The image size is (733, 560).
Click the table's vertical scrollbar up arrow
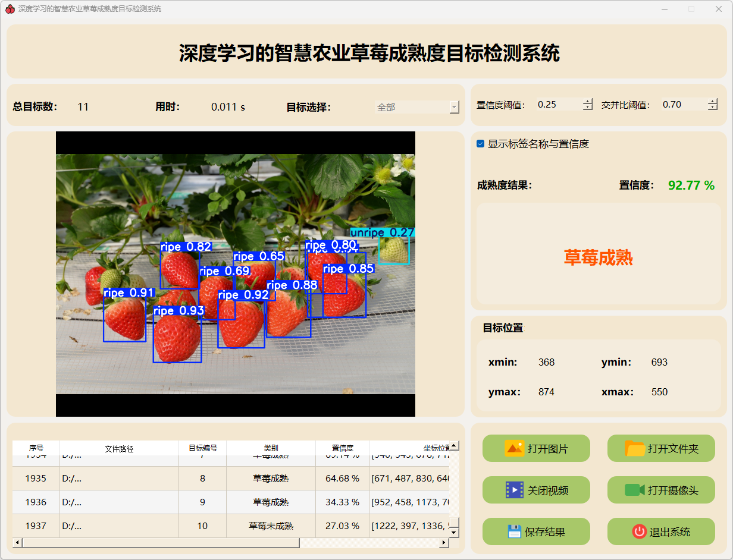point(454,445)
